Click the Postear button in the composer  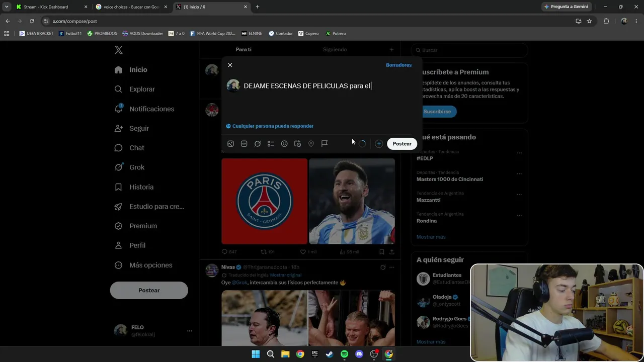[x=402, y=144]
